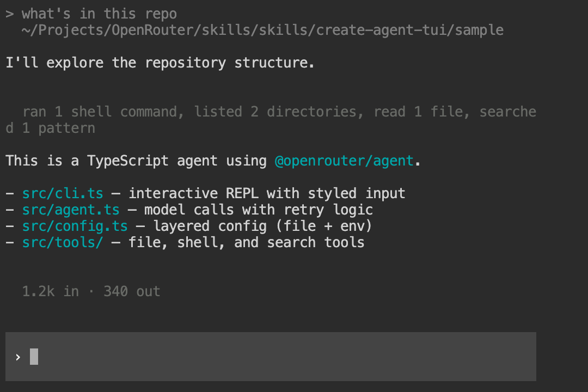588x392 pixels.
Task: Open the src/agent.ts file reference
Action: pyautogui.click(x=71, y=210)
